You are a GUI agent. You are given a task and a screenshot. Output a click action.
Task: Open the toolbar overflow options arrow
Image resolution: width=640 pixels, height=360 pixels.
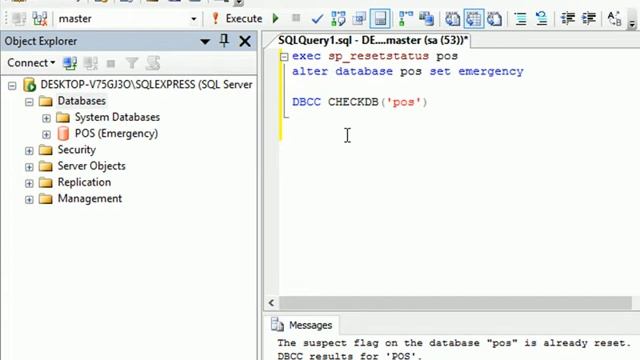point(632,23)
